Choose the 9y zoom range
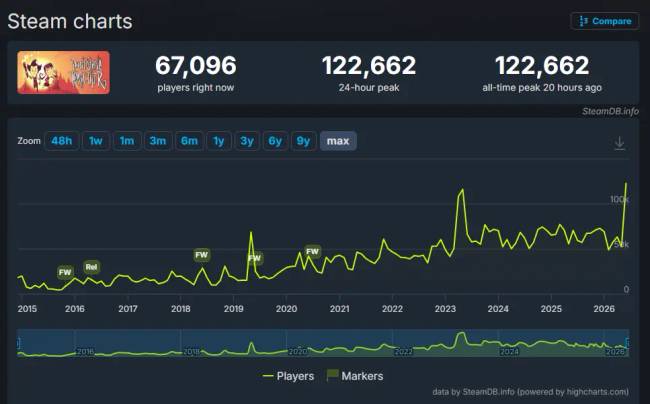Viewport: 650px width, 404px height. tap(303, 141)
